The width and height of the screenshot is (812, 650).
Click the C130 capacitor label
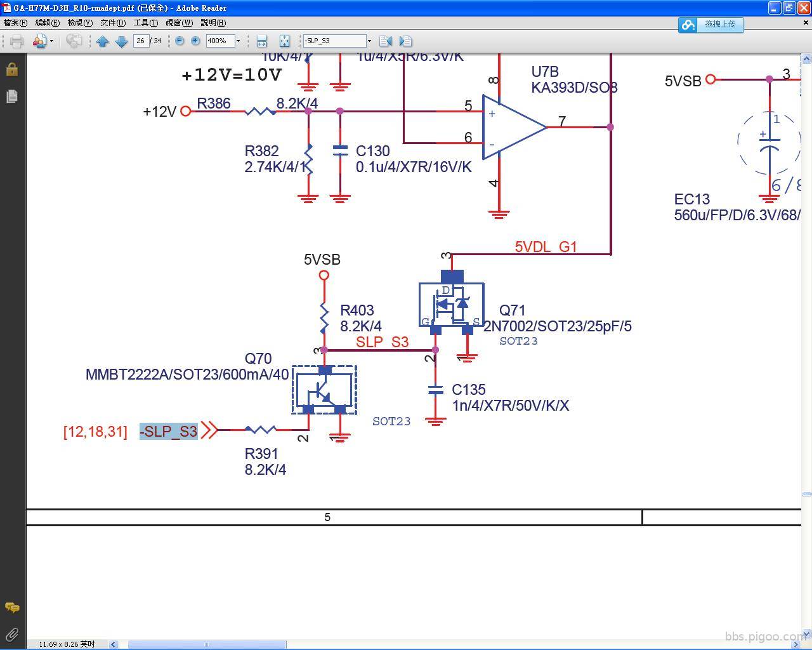[373, 151]
